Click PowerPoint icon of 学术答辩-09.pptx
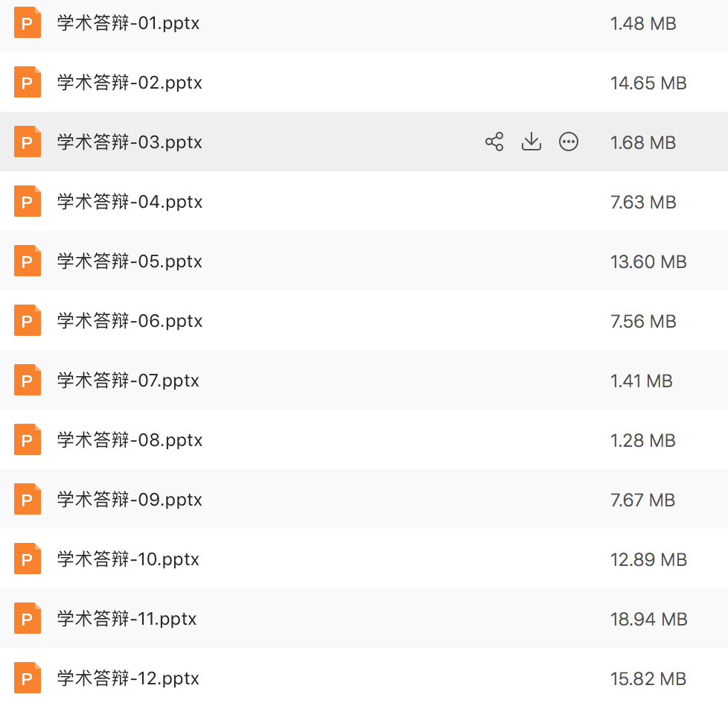 coord(28,499)
